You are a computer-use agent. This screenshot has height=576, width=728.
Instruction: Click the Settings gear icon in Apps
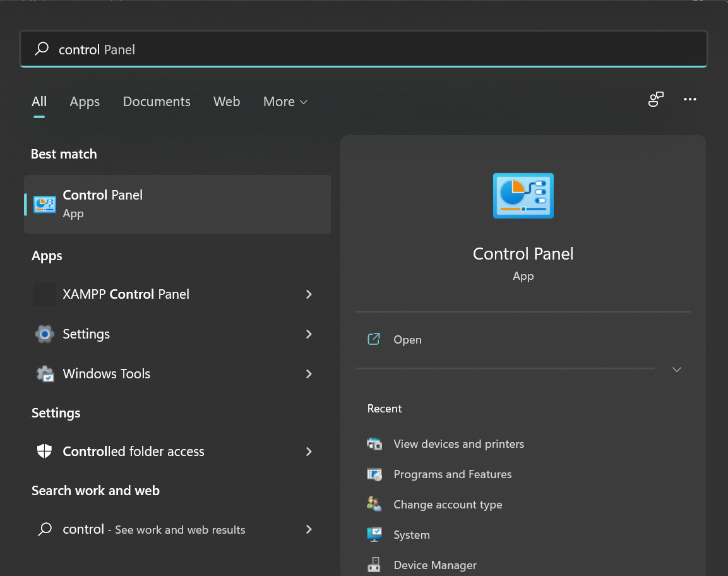pos(44,334)
